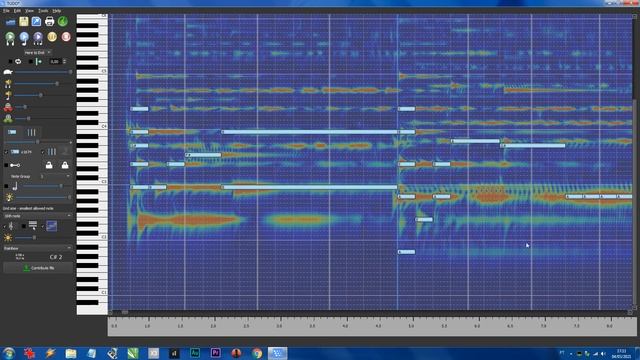Image resolution: width=640 pixels, height=360 pixels.
Task: Open Google Chrome from the taskbar
Action: pos(257,353)
